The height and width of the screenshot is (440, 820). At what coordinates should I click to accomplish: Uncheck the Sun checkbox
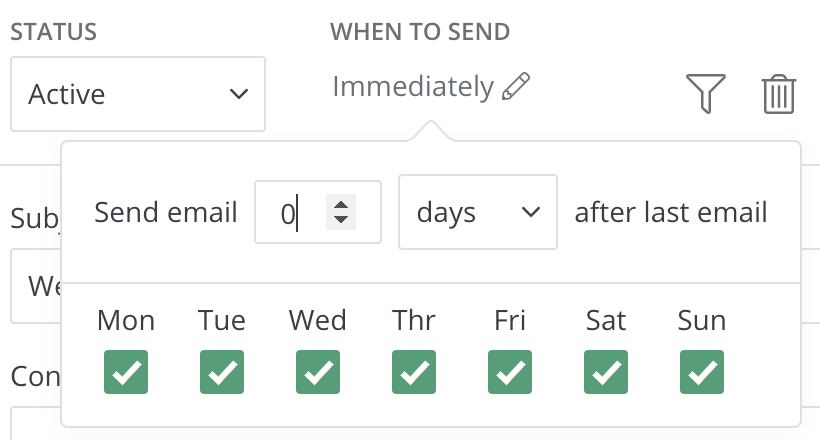pyautogui.click(x=702, y=372)
